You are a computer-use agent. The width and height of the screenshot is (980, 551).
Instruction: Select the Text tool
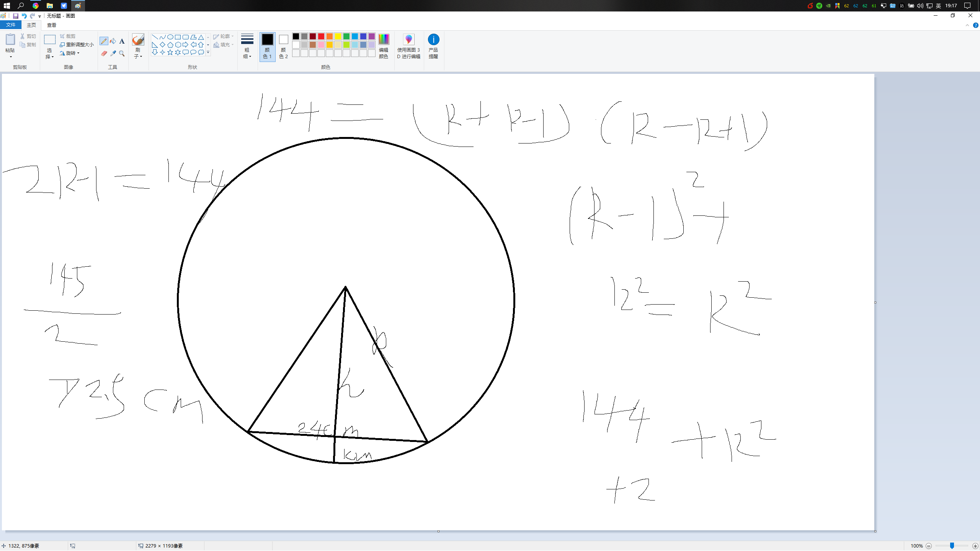coord(122,41)
